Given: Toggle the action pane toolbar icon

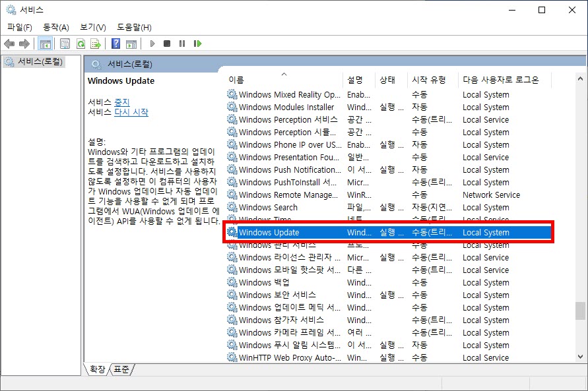Looking at the screenshot, I should tap(131, 44).
